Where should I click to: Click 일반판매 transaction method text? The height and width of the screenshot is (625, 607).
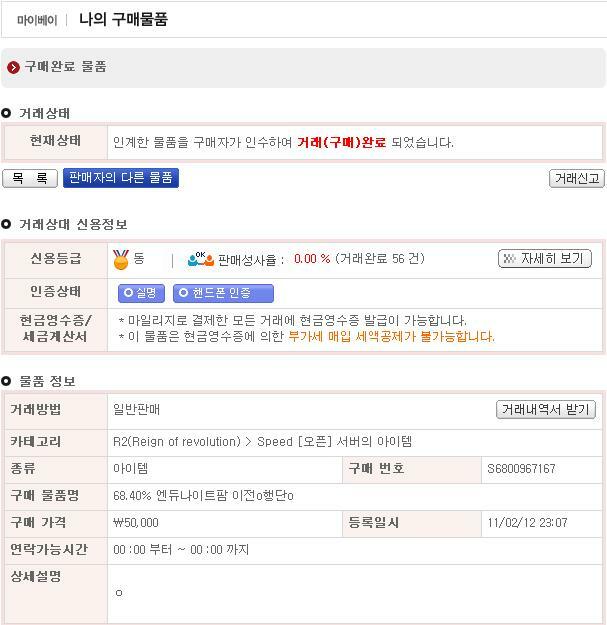[x=136, y=409]
